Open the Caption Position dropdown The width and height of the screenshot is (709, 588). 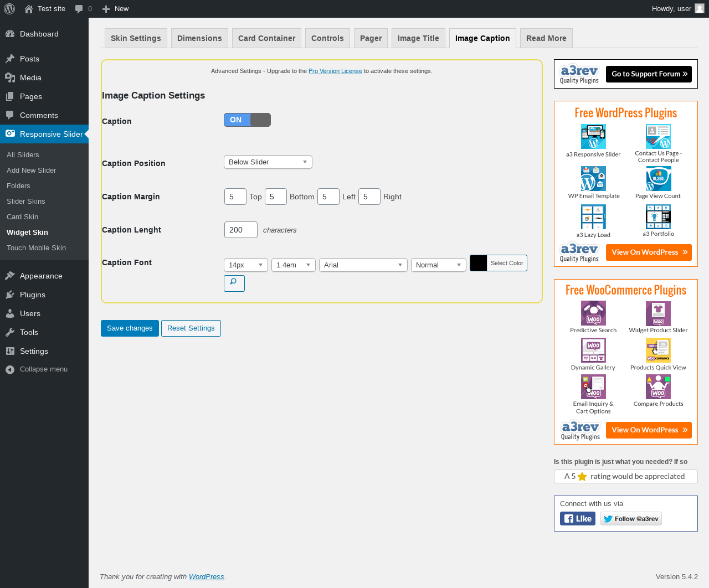pos(268,162)
